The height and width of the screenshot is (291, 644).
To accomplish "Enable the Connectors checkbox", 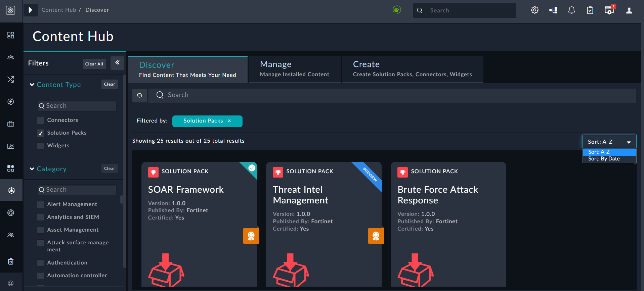I will point(41,120).
